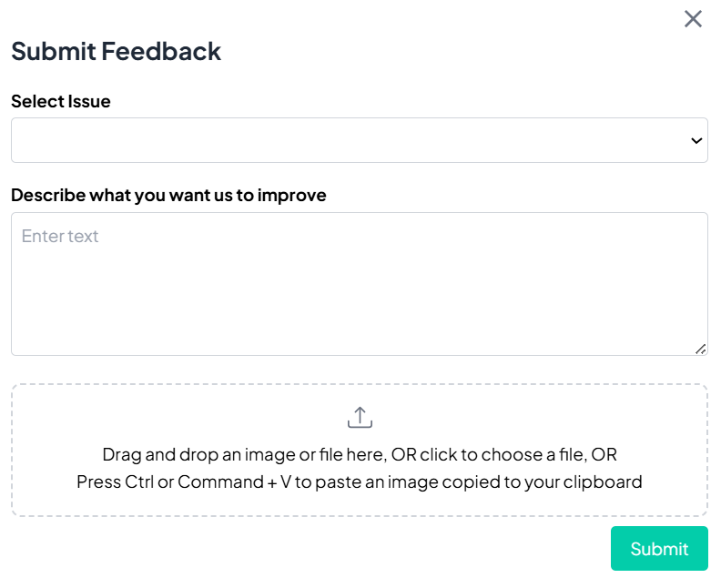This screenshot has width=721, height=588.
Task: Click the 'Enter text' placeholder
Action: 60,237
